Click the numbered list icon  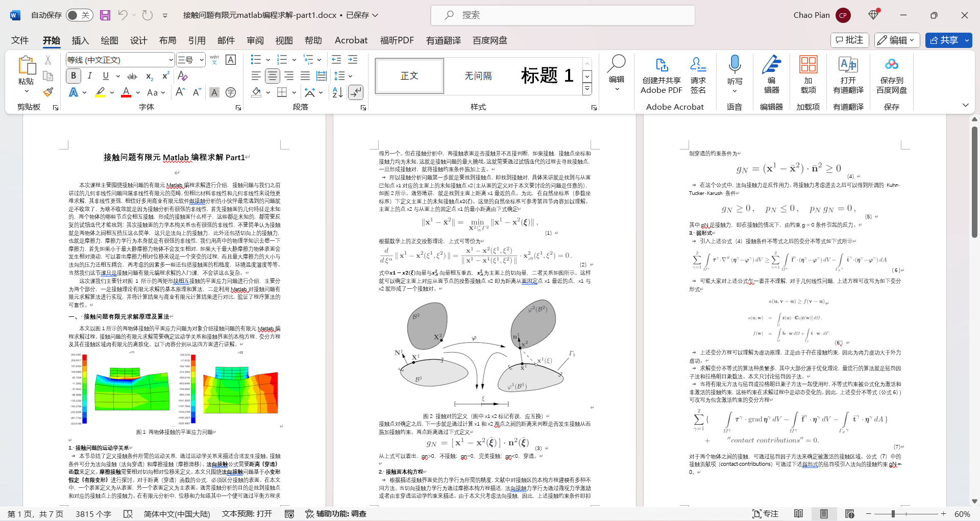[282, 60]
